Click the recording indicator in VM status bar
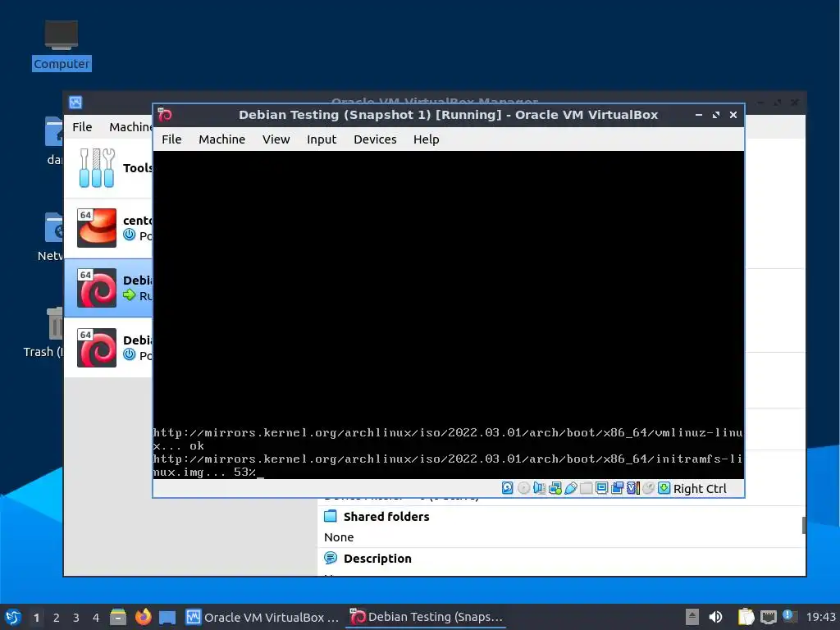Screen dimensions: 840x630 click(x=617, y=488)
